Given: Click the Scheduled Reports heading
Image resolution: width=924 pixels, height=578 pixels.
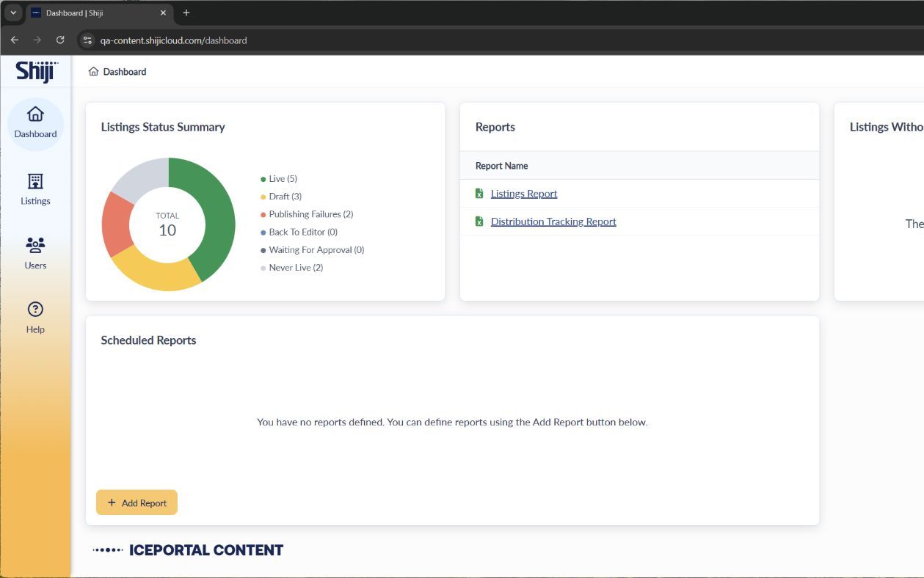Looking at the screenshot, I should click(x=148, y=340).
